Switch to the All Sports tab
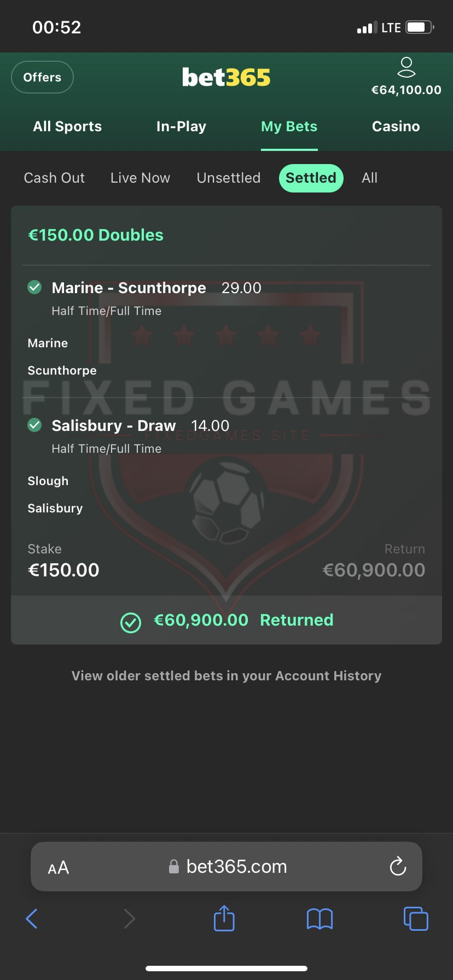This screenshot has width=453, height=980. click(67, 126)
